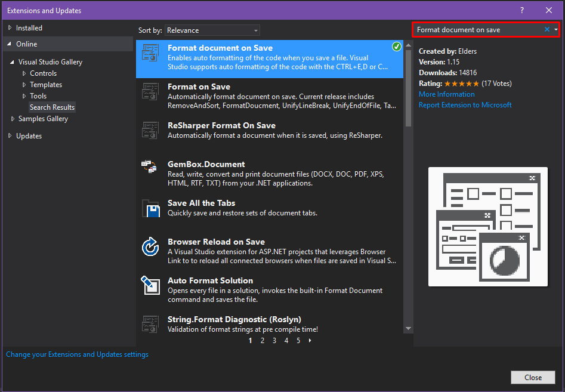Image resolution: width=565 pixels, height=392 pixels.
Task: Go to results page 4
Action: coord(286,341)
